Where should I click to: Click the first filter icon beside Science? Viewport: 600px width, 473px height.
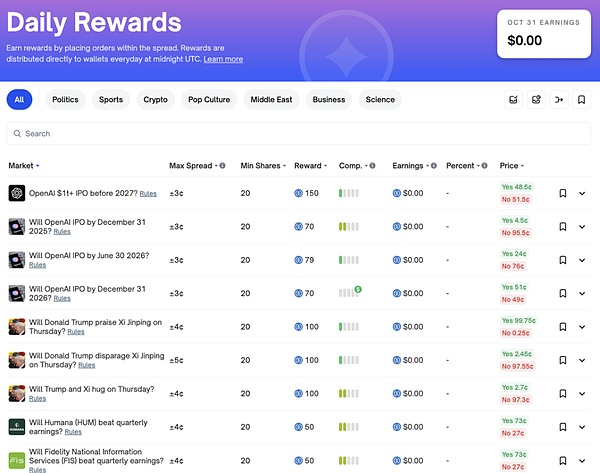pos(513,100)
